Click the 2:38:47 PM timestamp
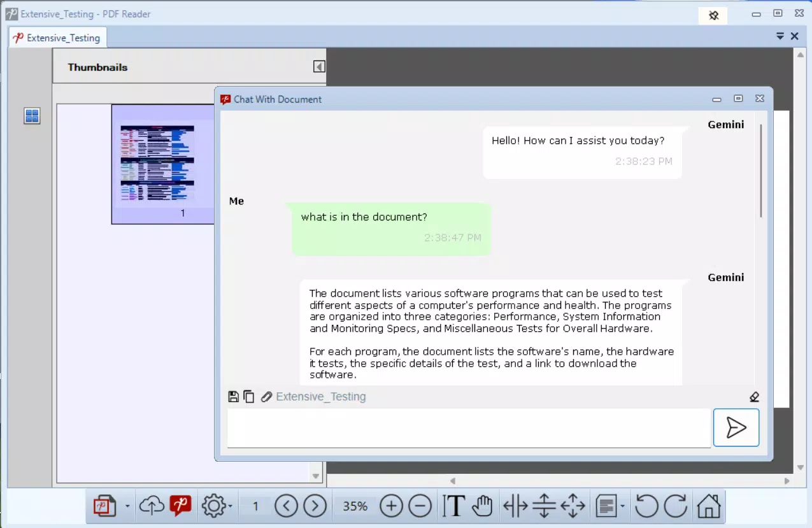Image resolution: width=812 pixels, height=528 pixels. pos(453,238)
